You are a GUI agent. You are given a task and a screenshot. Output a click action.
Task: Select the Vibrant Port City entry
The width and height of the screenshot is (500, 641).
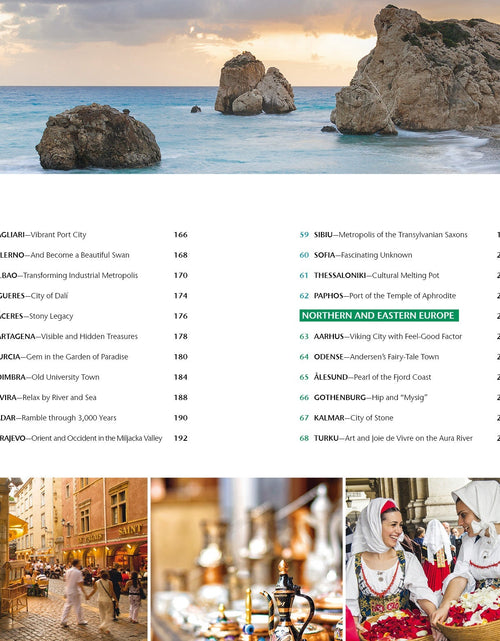(x=43, y=235)
